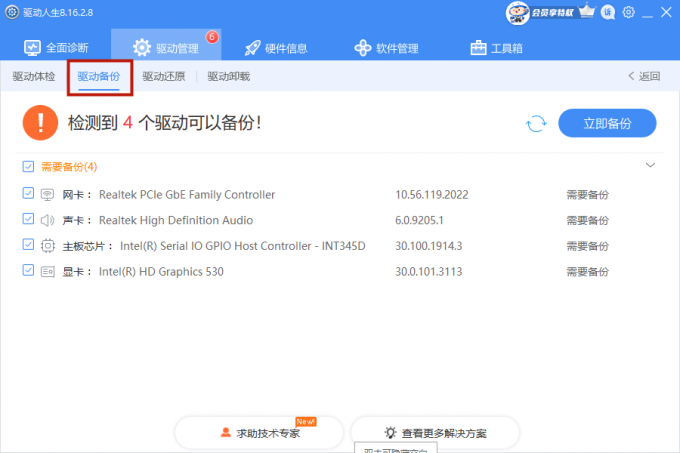Click 需要备份 status in 显卡 row
Image resolution: width=680 pixels, height=453 pixels.
pos(588,272)
